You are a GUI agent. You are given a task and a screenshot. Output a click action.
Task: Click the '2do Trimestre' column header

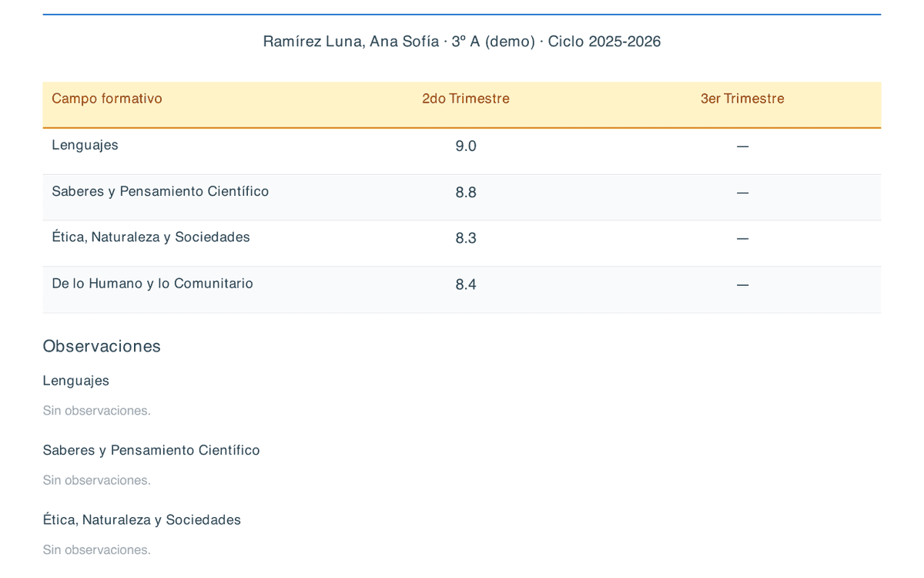pyautogui.click(x=466, y=99)
